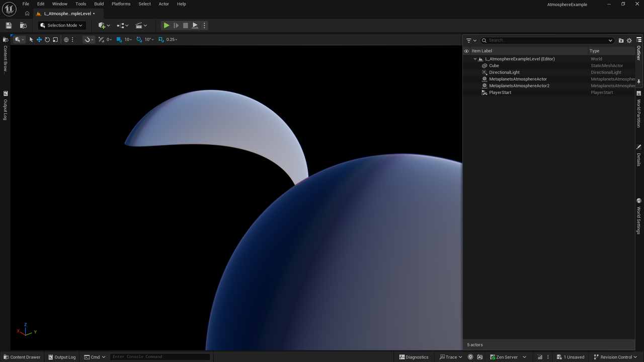Switch to the L_AtmosphereExampleLevel tab

point(66,14)
